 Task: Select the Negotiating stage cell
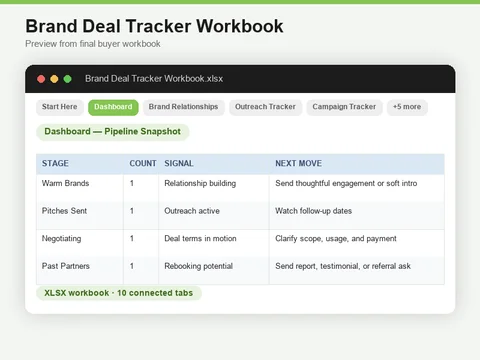point(80,243)
